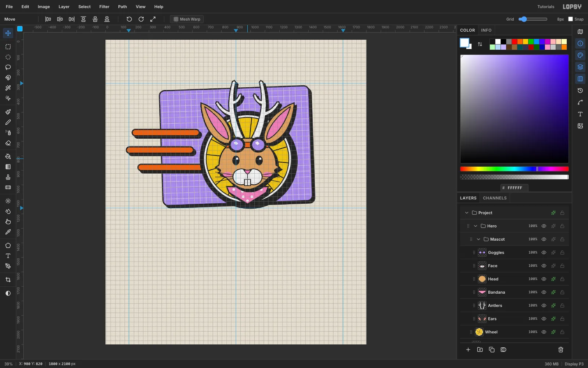
Task: Swap foreground and background colors
Action: pos(480,44)
